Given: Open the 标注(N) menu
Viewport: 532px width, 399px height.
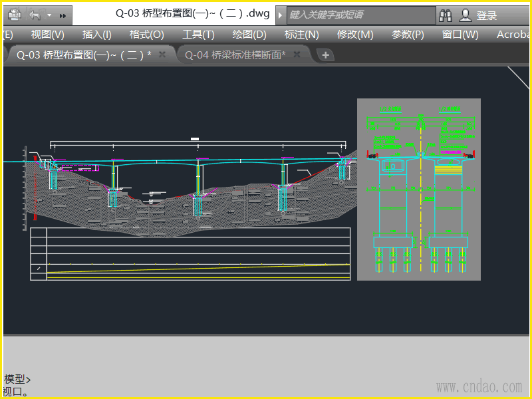Looking at the screenshot, I should point(301,35).
